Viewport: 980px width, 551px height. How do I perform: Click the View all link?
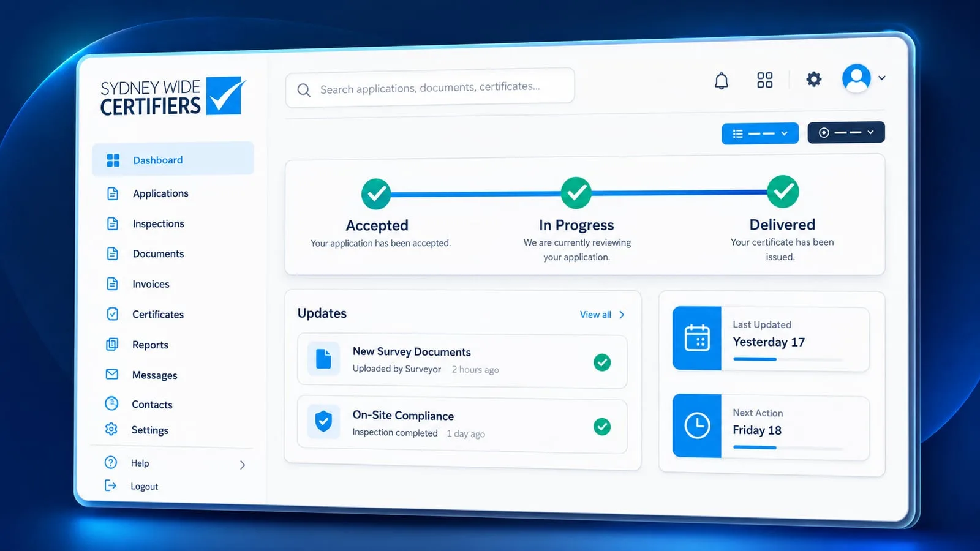(x=595, y=315)
